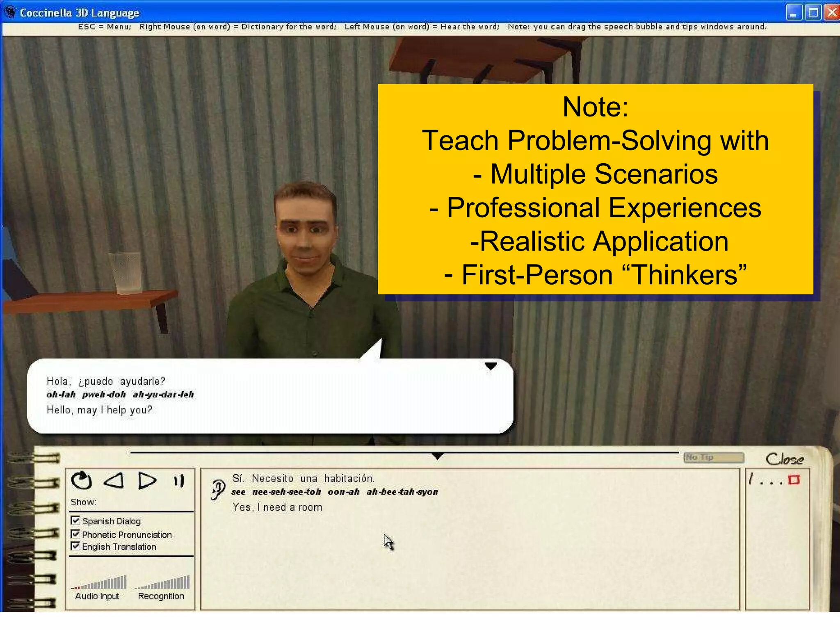This screenshot has height=630, width=840.
Task: Click translation 'Yes, I need a room'
Action: pyautogui.click(x=277, y=508)
